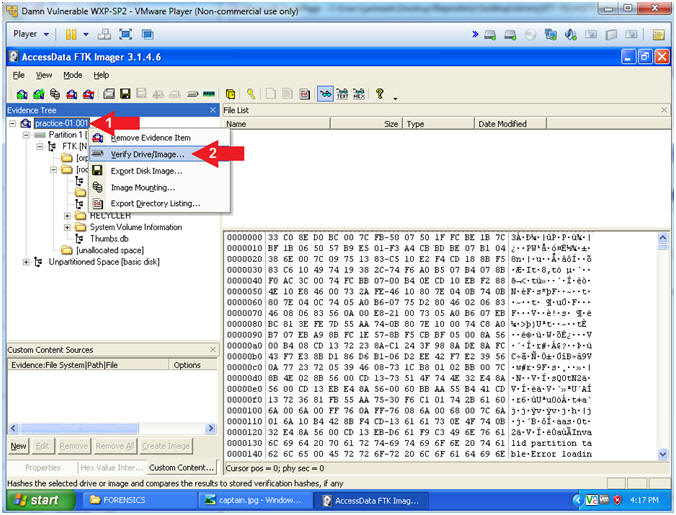Toggle automatic file view mode glasses icon
This screenshot has height=515, width=676.
pyautogui.click(x=325, y=94)
